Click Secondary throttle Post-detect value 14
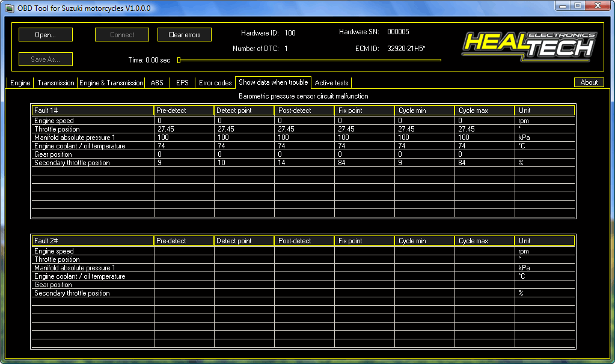The height and width of the screenshot is (364, 615). (281, 163)
